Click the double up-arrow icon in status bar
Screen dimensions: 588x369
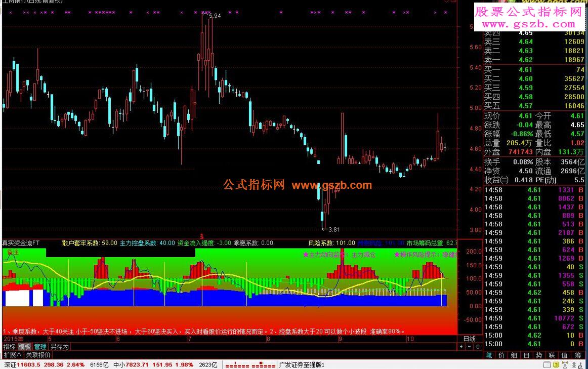point(574,364)
